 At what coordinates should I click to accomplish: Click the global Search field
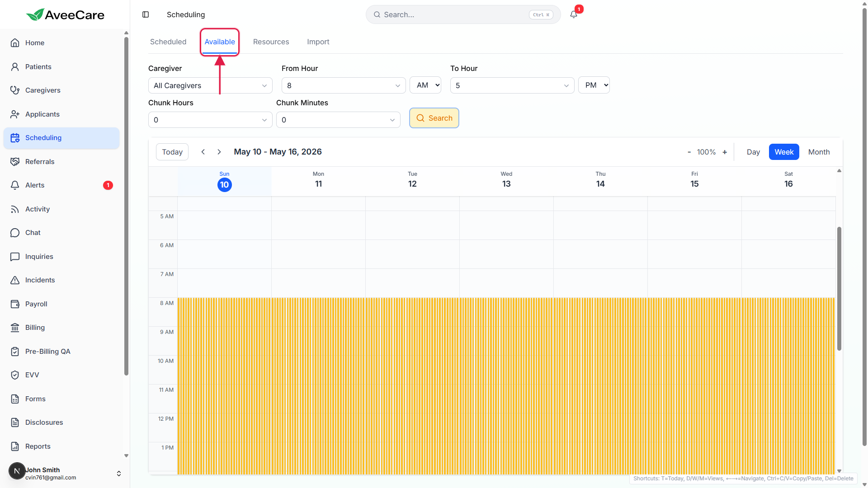point(463,14)
